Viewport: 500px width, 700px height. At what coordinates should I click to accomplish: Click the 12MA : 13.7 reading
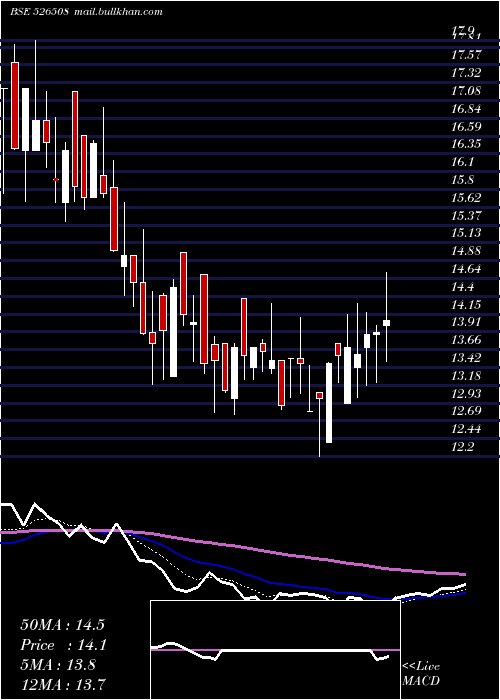(63, 684)
